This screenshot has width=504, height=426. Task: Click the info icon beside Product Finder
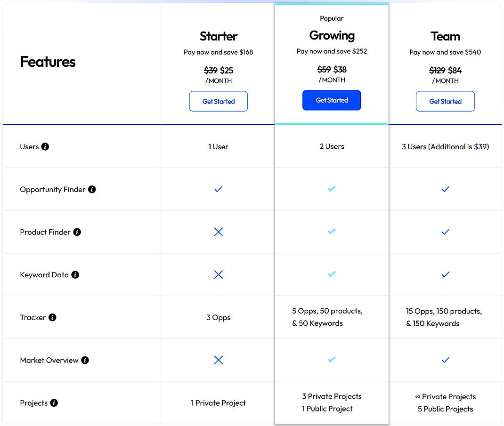(x=77, y=232)
